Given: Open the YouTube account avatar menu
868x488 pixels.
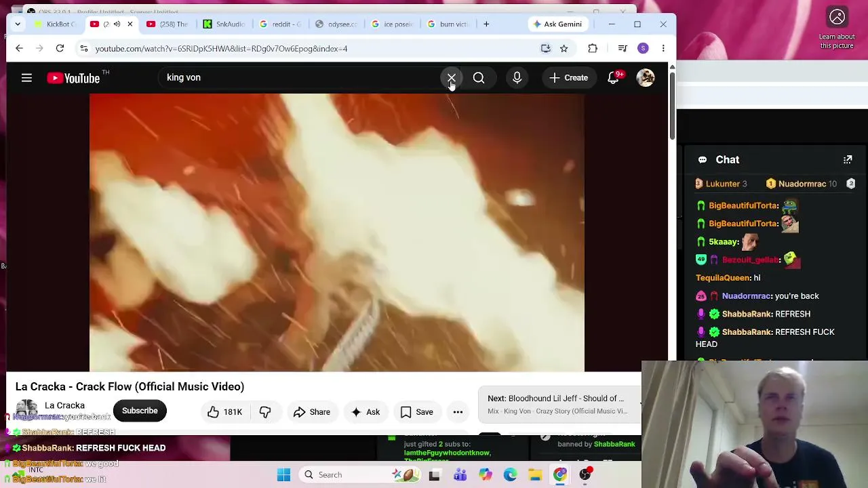Looking at the screenshot, I should (x=645, y=78).
